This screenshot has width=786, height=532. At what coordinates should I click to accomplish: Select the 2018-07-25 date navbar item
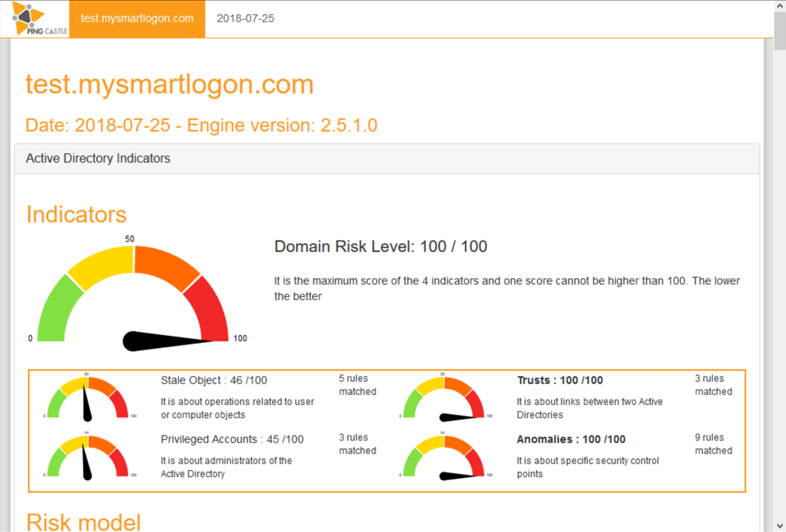point(245,19)
